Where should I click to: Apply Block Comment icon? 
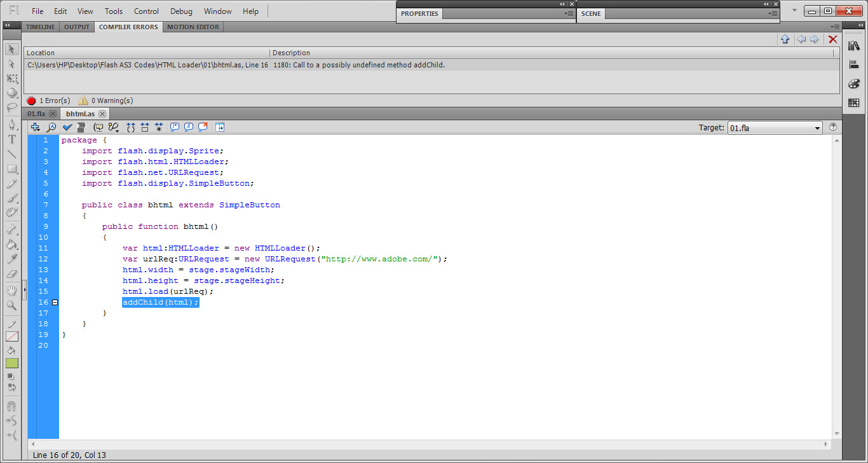point(175,127)
